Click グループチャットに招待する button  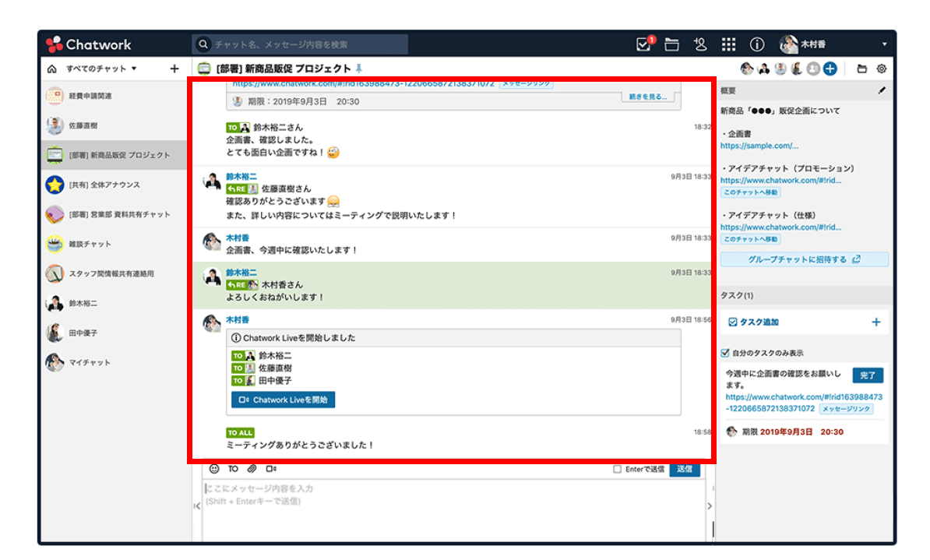[804, 259]
